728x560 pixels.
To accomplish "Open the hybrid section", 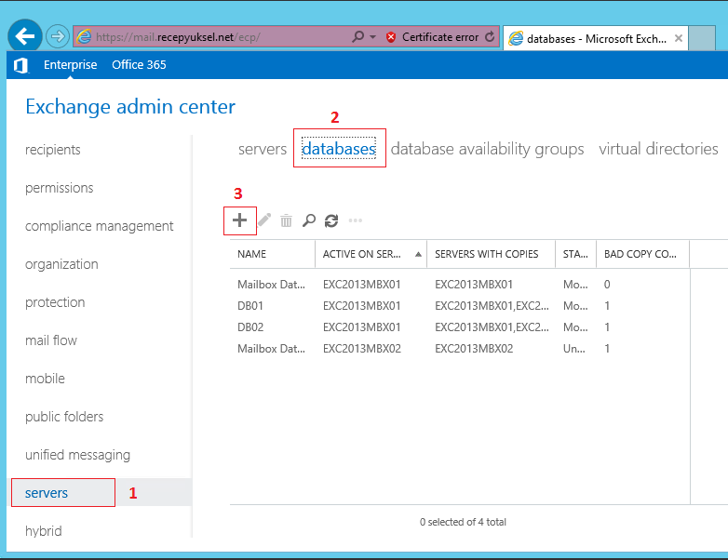I will [44, 531].
